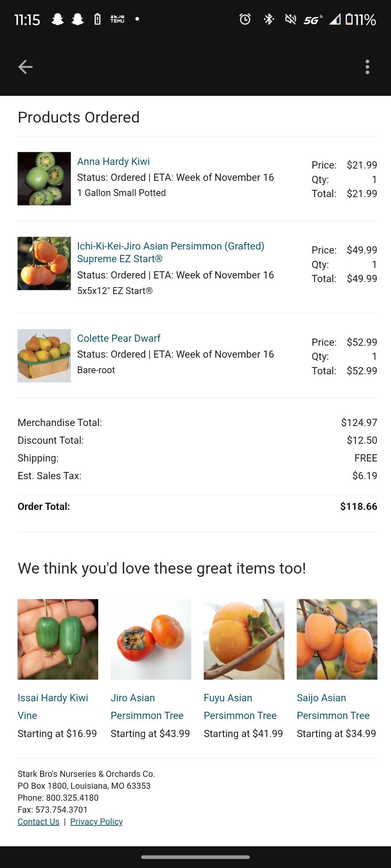This screenshot has width=391, height=868.
Task: Tap the Colette Pear basket image
Action: (x=44, y=356)
